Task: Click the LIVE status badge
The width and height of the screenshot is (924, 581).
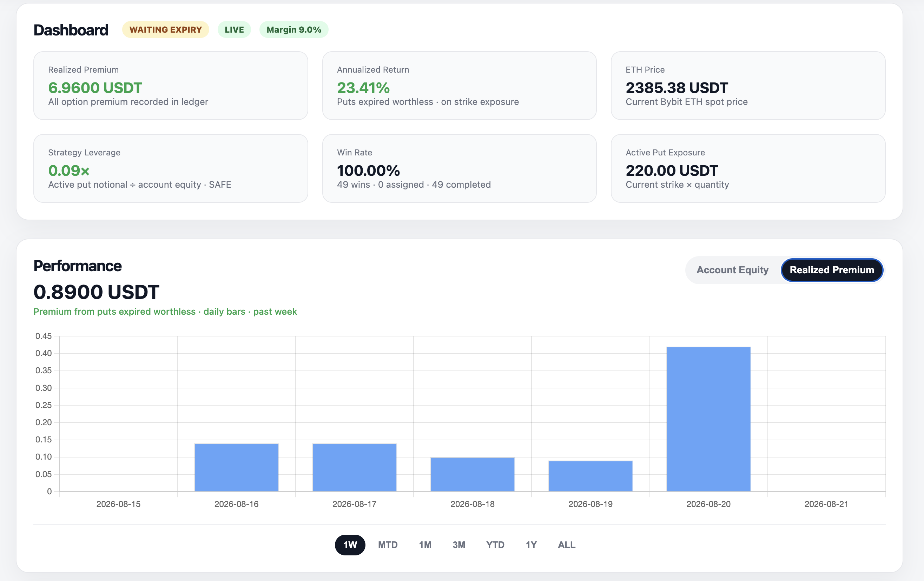Action: click(x=234, y=29)
